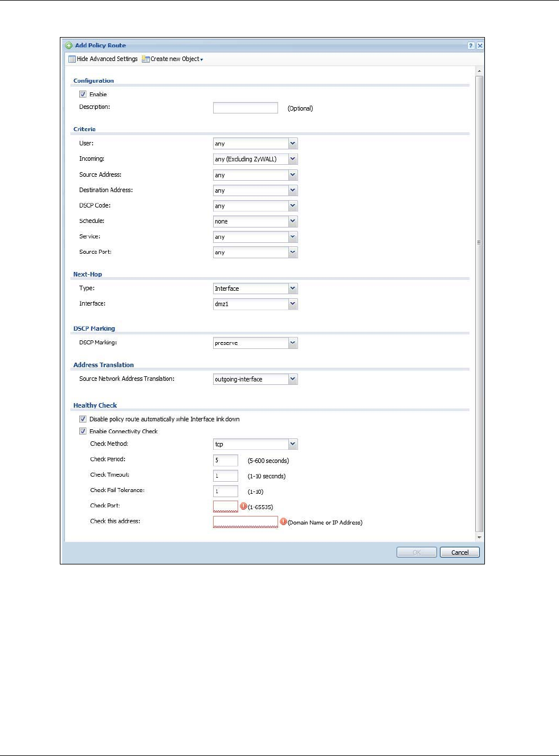Click the help question mark icon
The height and width of the screenshot is (756, 559).
click(471, 46)
